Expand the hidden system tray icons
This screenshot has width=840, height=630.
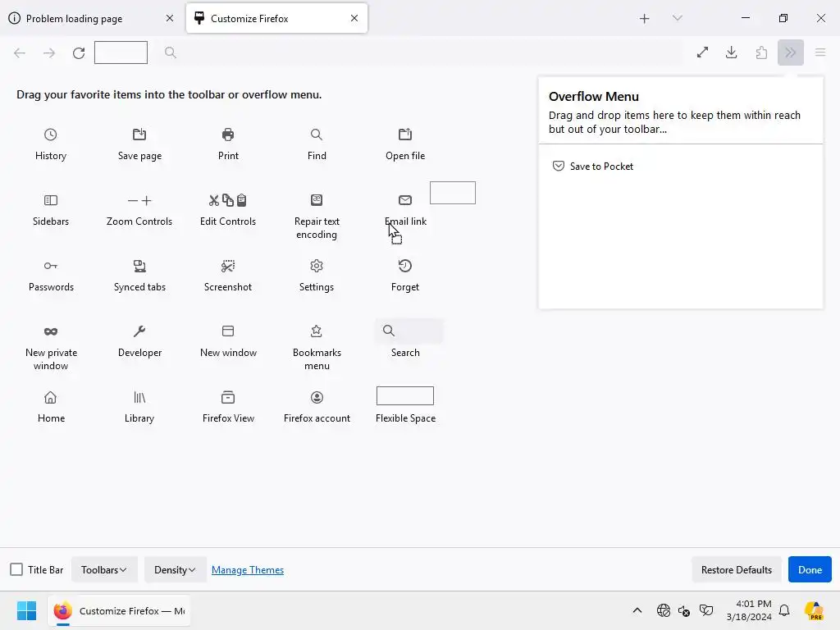pyautogui.click(x=637, y=610)
